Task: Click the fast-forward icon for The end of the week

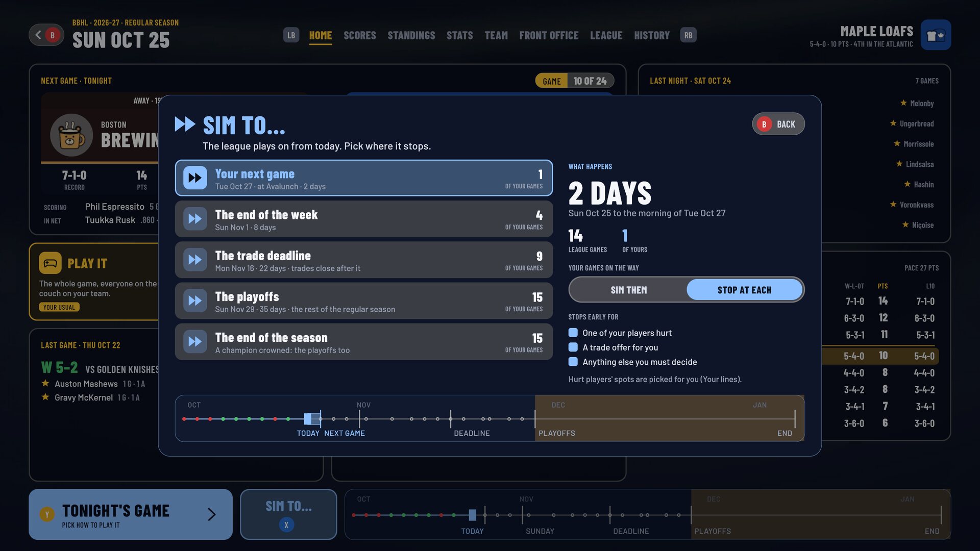Action: [195, 219]
